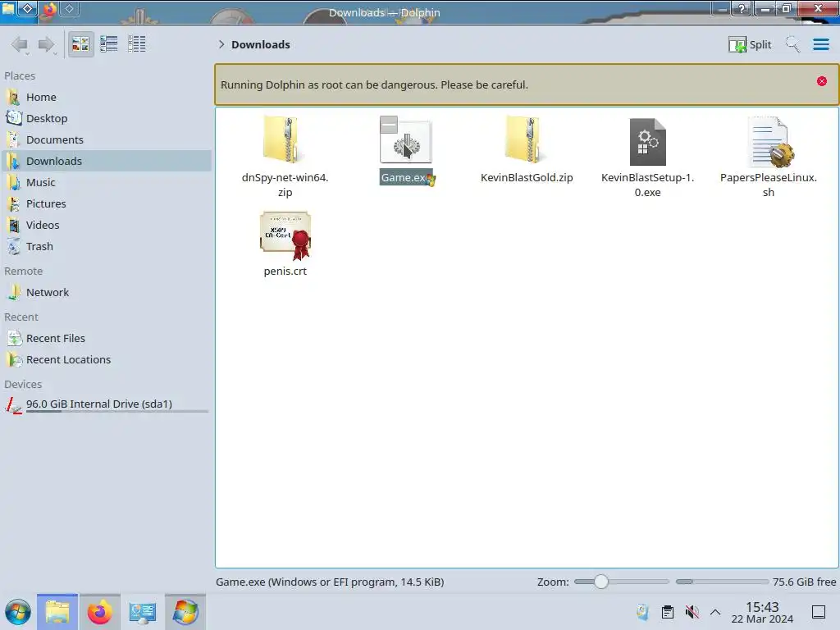
Task: Click the Windows logo taskbar app
Action: tap(185, 612)
